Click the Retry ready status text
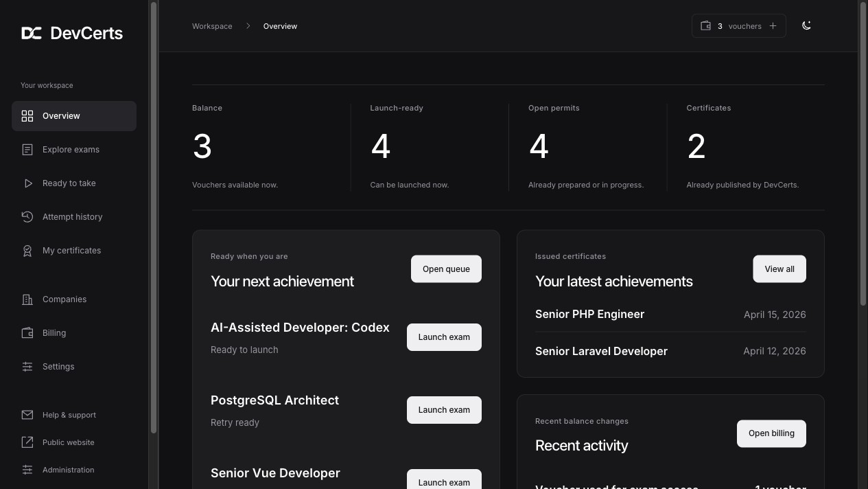The width and height of the screenshot is (868, 489). [235, 422]
